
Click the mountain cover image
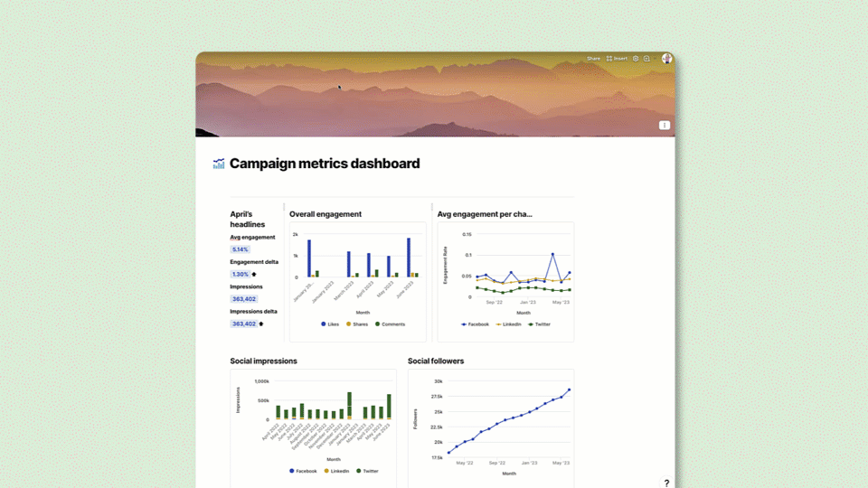click(x=435, y=95)
